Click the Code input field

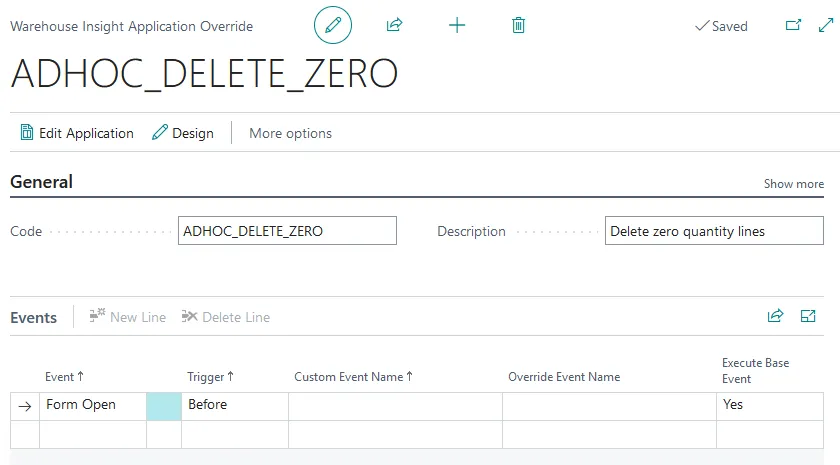[x=287, y=231]
